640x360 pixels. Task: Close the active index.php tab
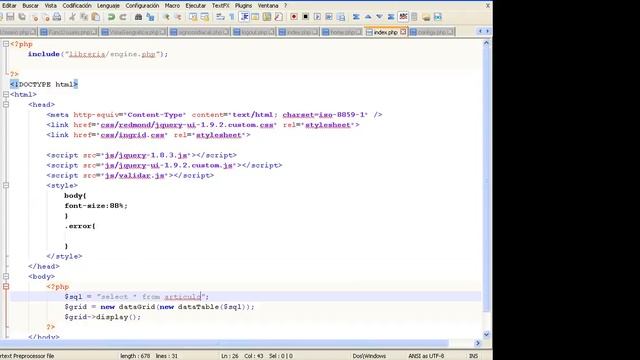coord(403,31)
